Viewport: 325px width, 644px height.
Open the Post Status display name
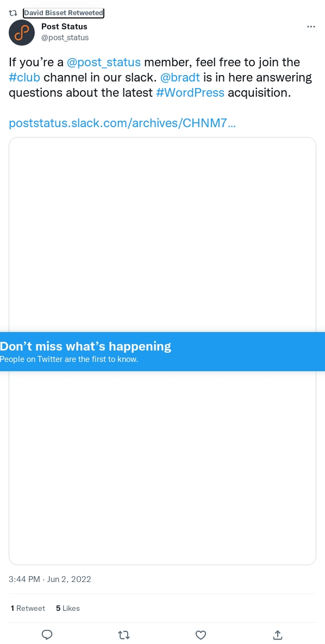point(64,27)
